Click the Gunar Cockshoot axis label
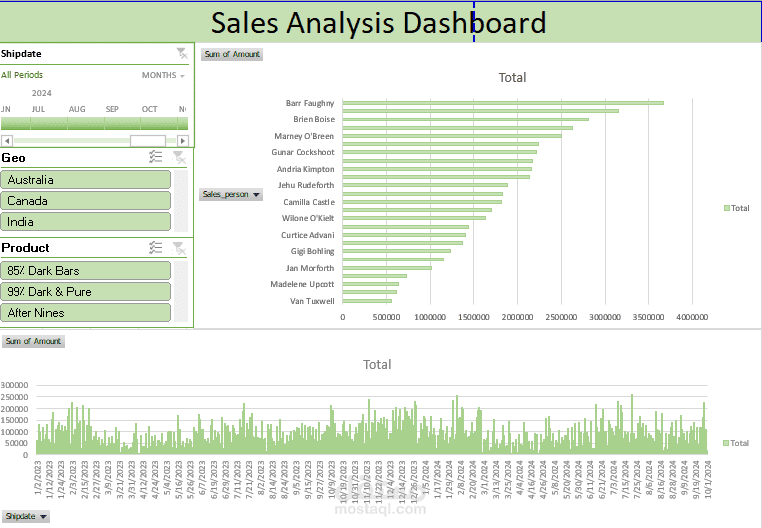This screenshot has height=528, width=762. point(303,152)
